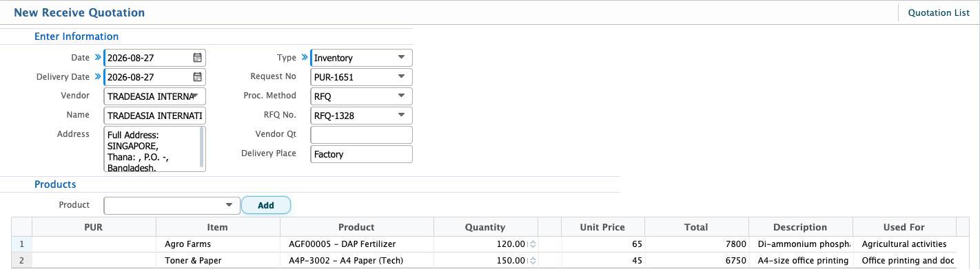Click the Add product button
The width and height of the screenshot is (980, 269).
tap(266, 205)
